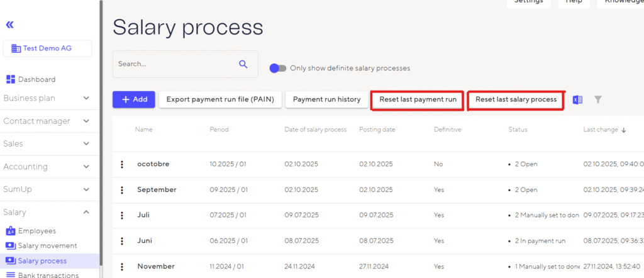
Task: Export the table via Excel icon
Action: 577,99
